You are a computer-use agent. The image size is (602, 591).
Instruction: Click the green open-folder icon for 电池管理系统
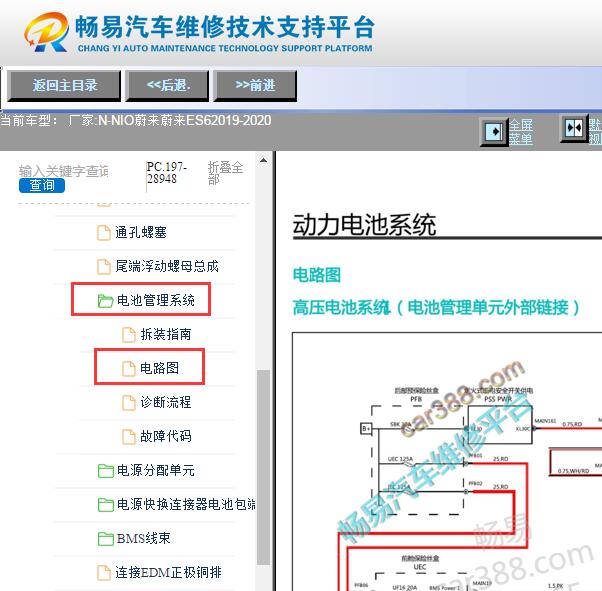point(105,301)
